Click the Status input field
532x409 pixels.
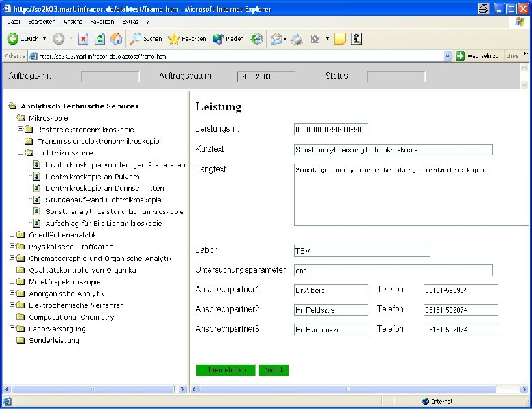[396, 76]
